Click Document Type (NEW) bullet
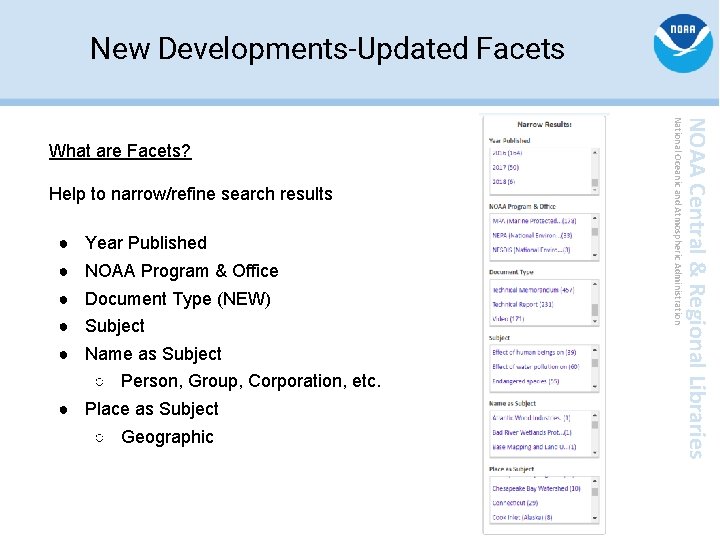The height and width of the screenshot is (540, 720). click(x=178, y=298)
